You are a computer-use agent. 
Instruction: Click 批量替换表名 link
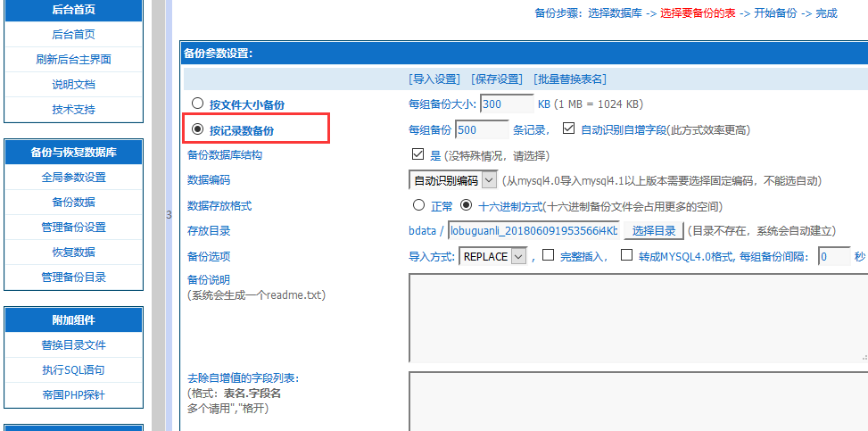(571, 79)
